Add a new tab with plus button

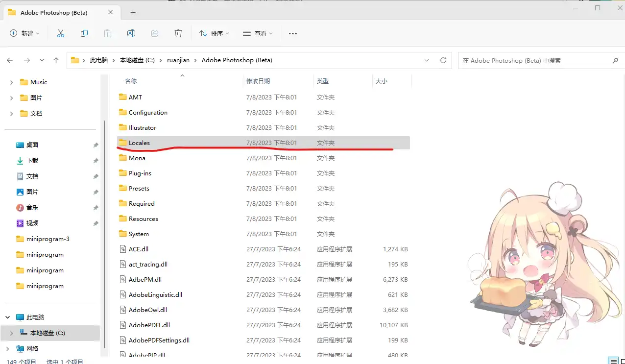coord(133,13)
